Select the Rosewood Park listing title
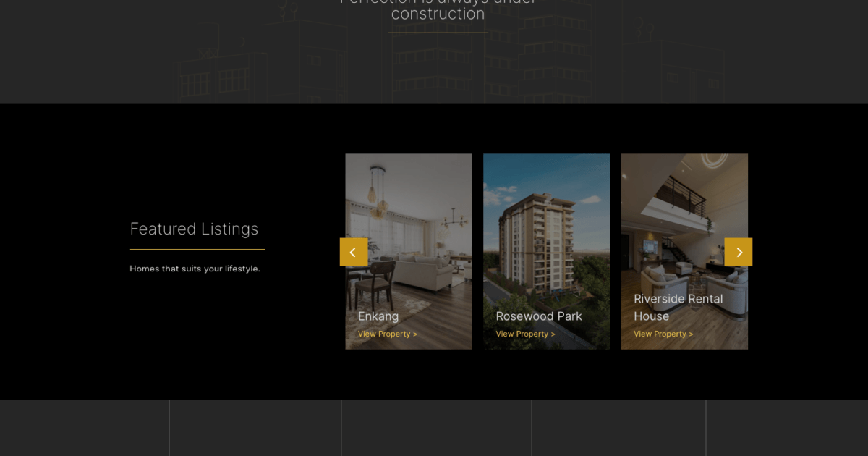 (x=539, y=316)
